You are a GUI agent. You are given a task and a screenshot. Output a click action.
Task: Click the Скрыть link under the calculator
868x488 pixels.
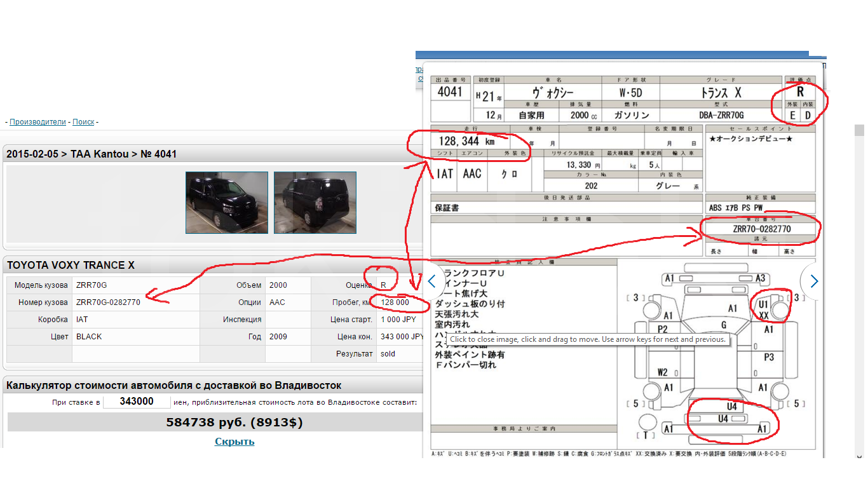pos(234,442)
